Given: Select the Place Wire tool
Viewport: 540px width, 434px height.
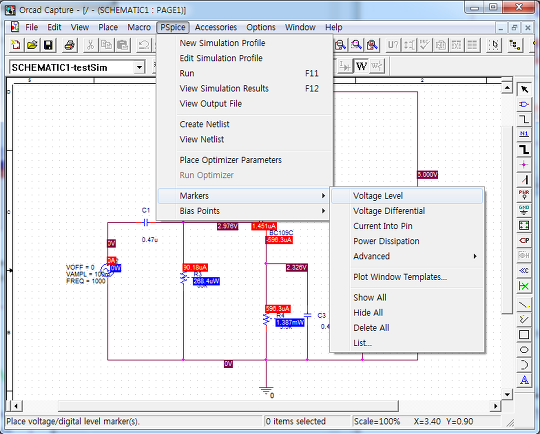Looking at the screenshot, I should click(524, 120).
